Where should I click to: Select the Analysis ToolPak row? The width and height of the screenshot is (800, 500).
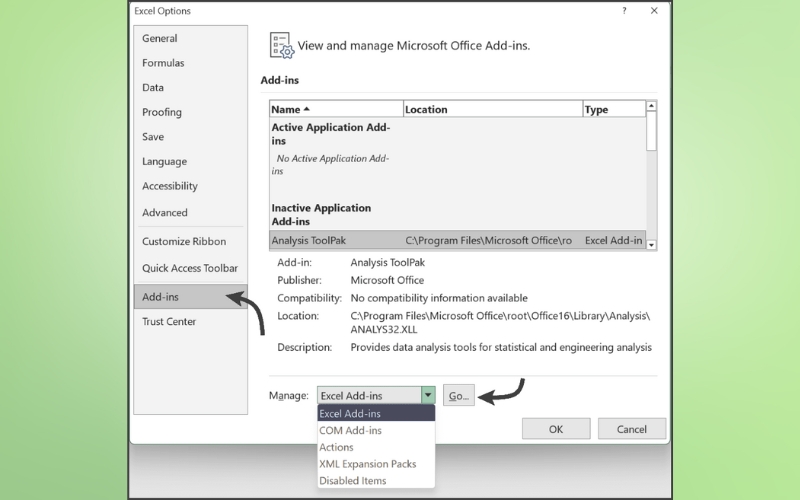click(x=457, y=240)
